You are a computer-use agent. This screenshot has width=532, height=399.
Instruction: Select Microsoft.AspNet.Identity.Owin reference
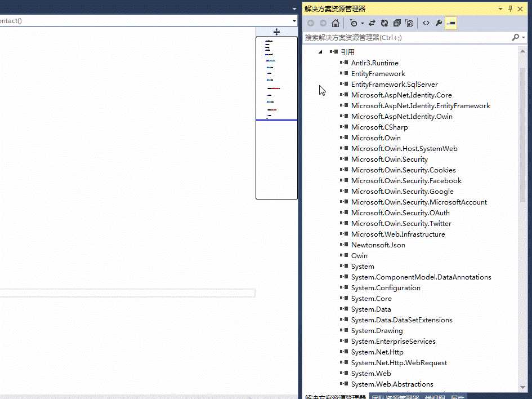coord(402,117)
